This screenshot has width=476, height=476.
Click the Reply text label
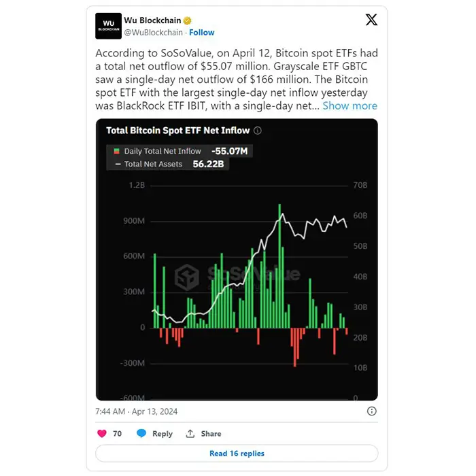[163, 434]
